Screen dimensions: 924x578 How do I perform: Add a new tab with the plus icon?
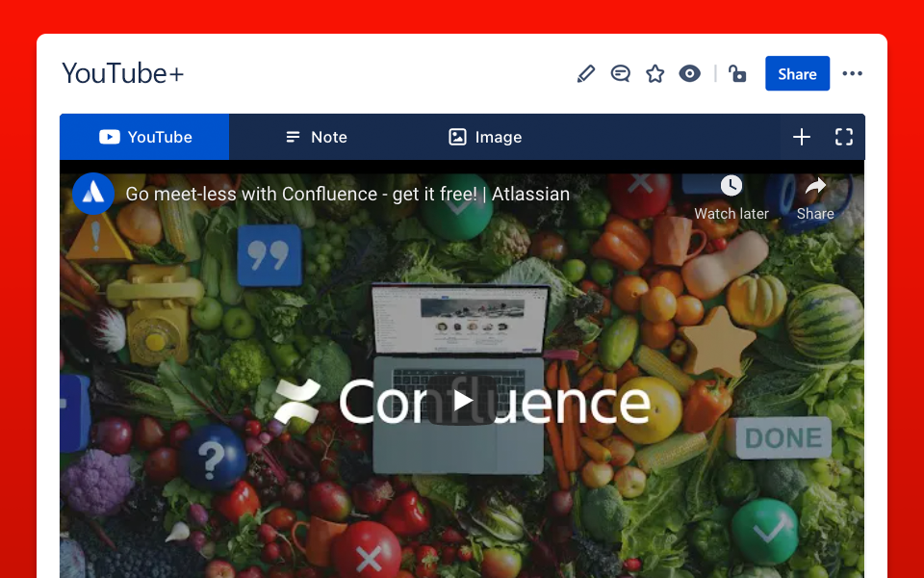pos(802,137)
